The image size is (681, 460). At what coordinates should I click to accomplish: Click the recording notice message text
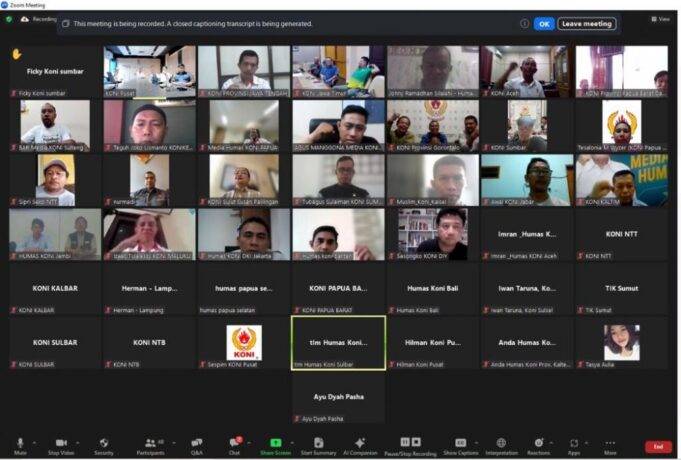pos(193,24)
